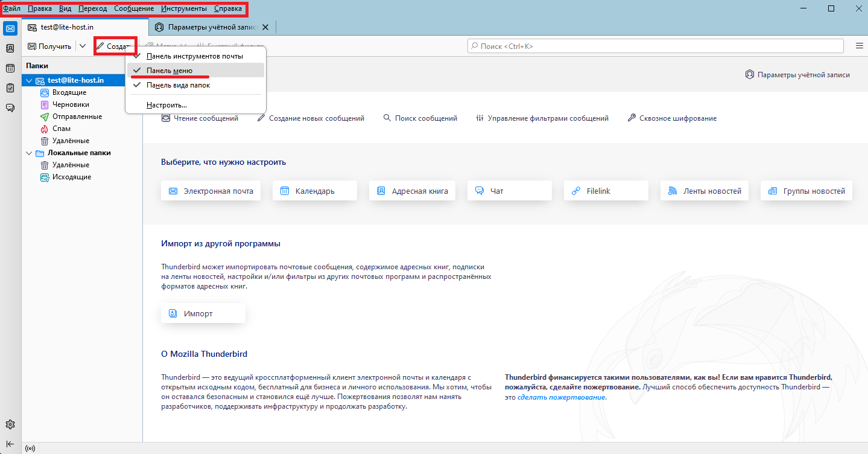Click the Группы новостей setup button
This screenshot has height=454, width=868.
(x=806, y=191)
